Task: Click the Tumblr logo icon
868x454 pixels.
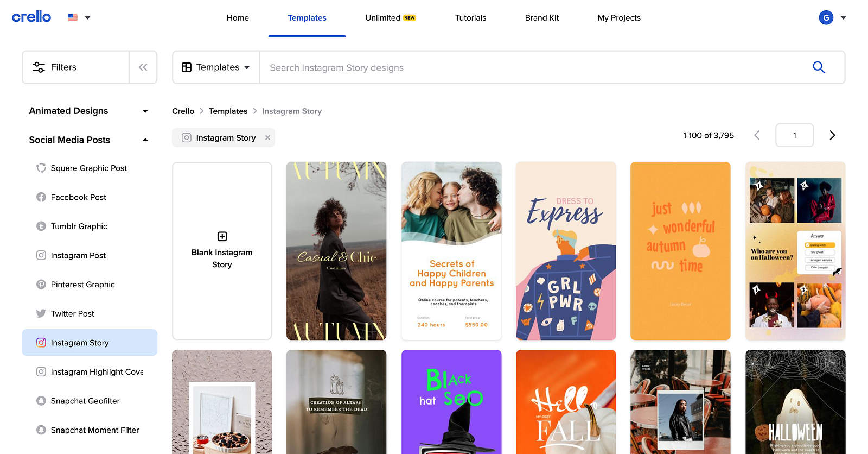Action: tap(41, 226)
